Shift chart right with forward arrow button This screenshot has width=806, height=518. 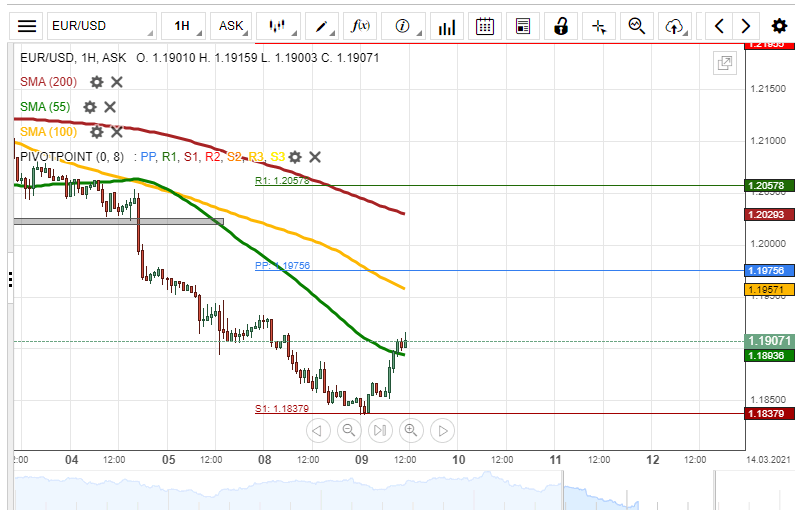(443, 431)
